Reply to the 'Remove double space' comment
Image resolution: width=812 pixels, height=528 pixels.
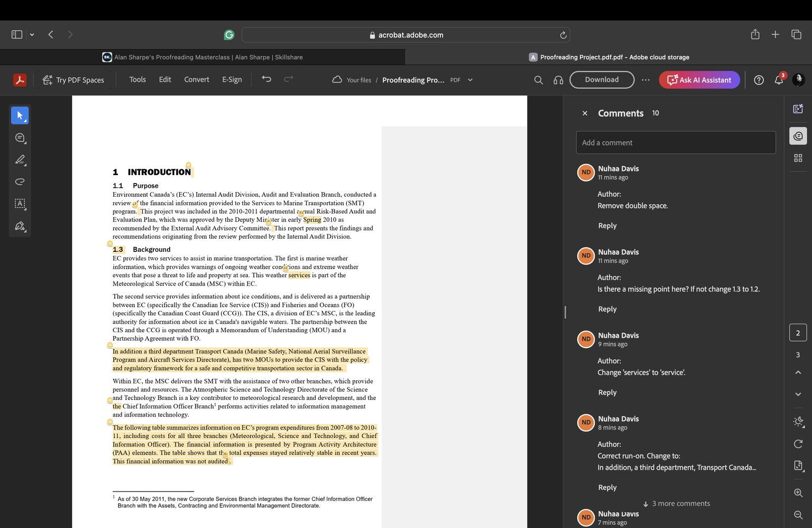[607, 225]
